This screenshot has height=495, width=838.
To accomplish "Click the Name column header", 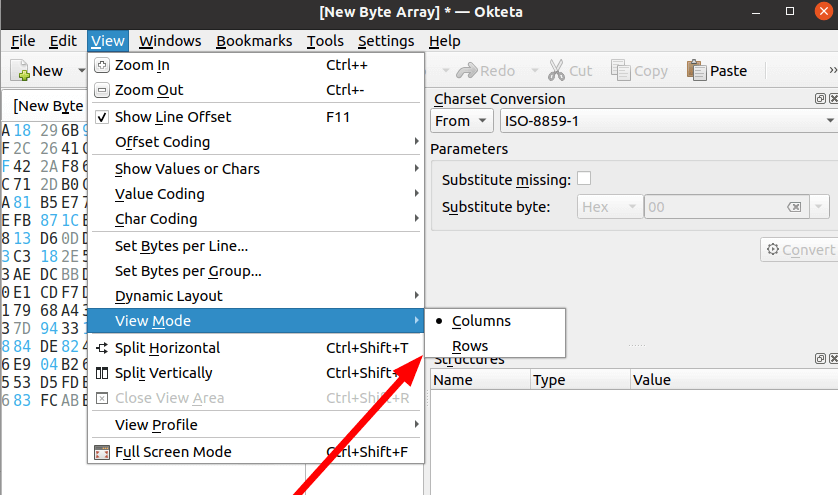I will pos(479,380).
